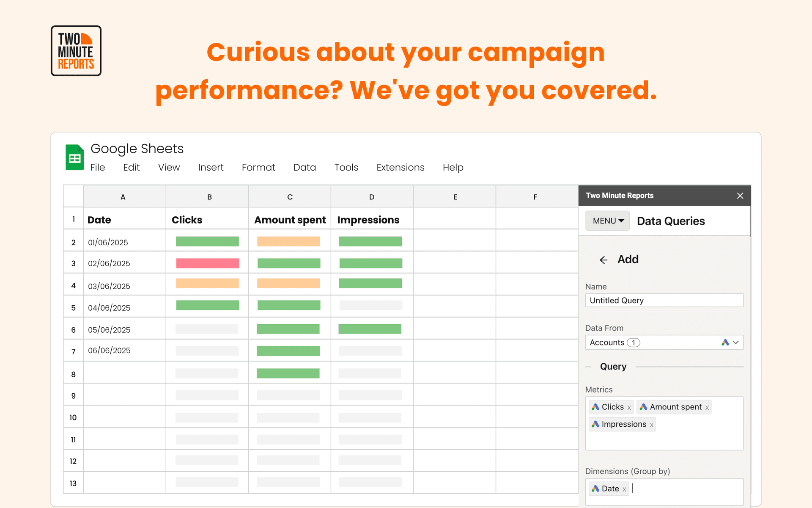Screen dimensions: 812x508
Task: Click the Google Sheets icon
Action: tap(74, 157)
